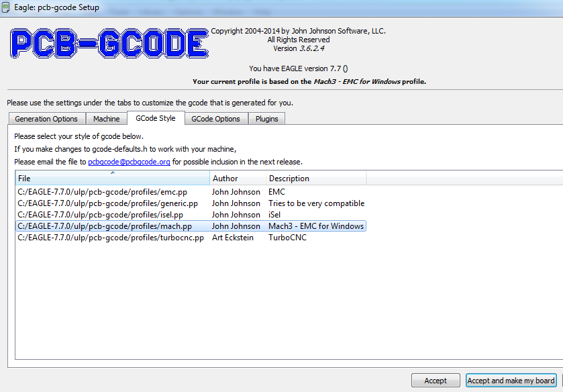
Task: Sort list by Author column header
Action: (x=238, y=179)
